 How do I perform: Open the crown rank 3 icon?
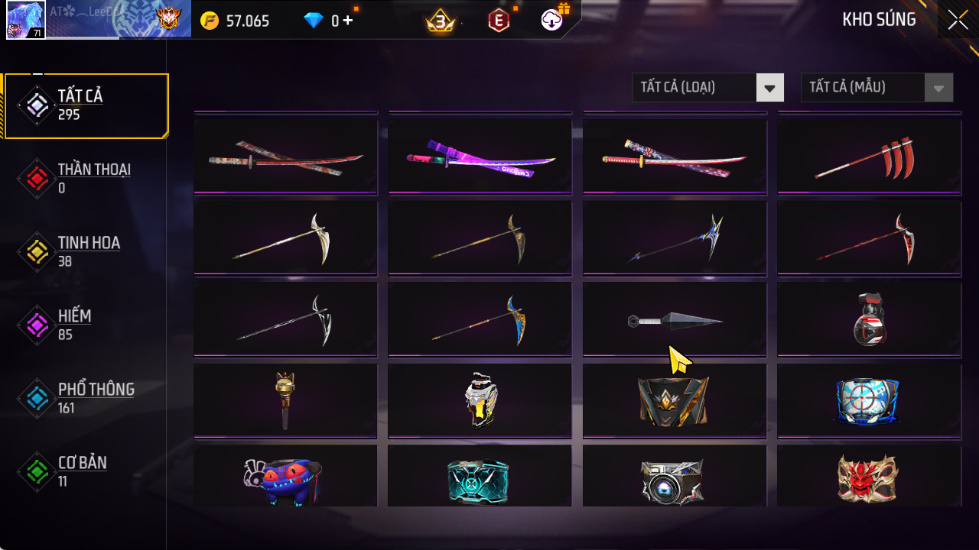point(440,21)
